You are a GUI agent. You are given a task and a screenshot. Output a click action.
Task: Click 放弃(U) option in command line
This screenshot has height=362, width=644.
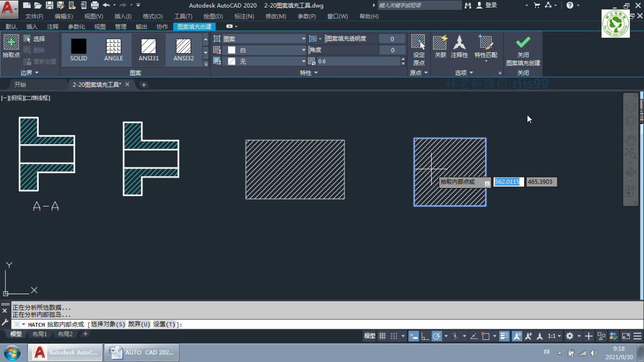(x=139, y=324)
